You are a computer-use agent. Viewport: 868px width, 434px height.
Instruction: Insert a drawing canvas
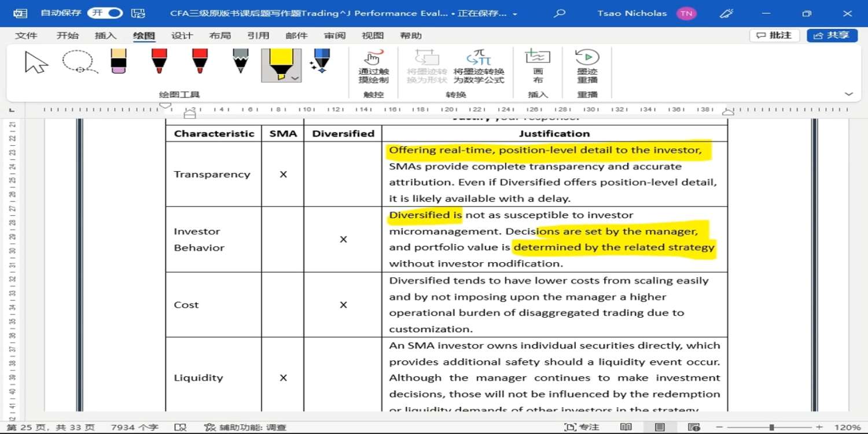click(x=538, y=67)
